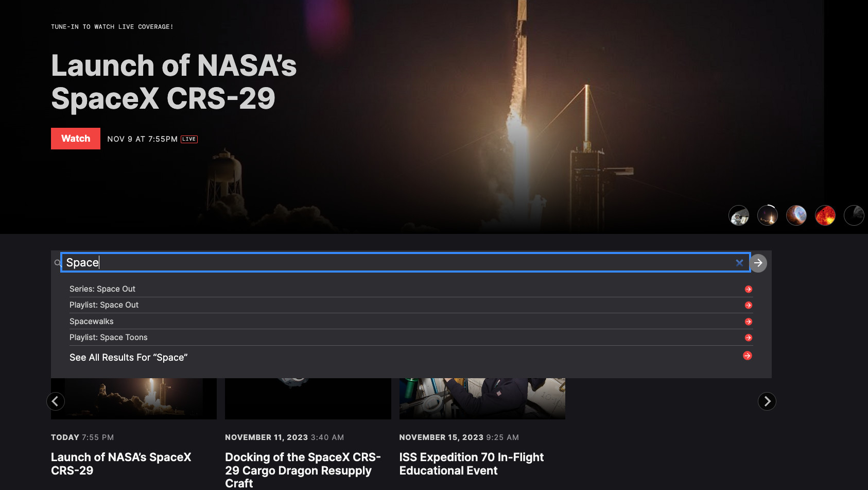The height and width of the screenshot is (490, 868).
Task: Open the ISS Expedition 70 event title
Action: pos(471,464)
